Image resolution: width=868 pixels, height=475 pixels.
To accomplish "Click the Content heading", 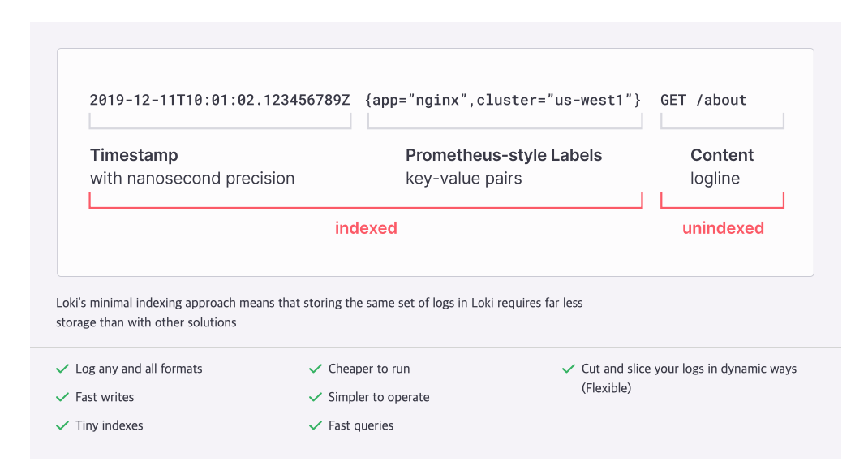I will [722, 155].
